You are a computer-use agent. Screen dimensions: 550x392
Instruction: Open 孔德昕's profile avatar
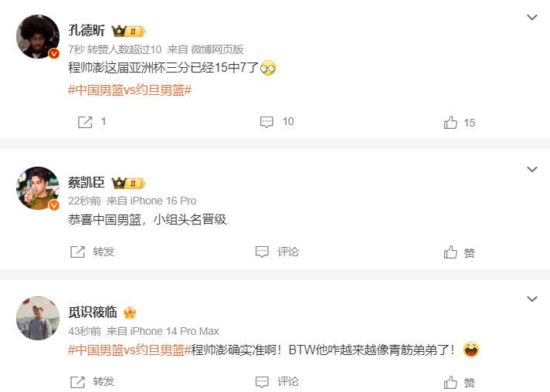point(38,36)
